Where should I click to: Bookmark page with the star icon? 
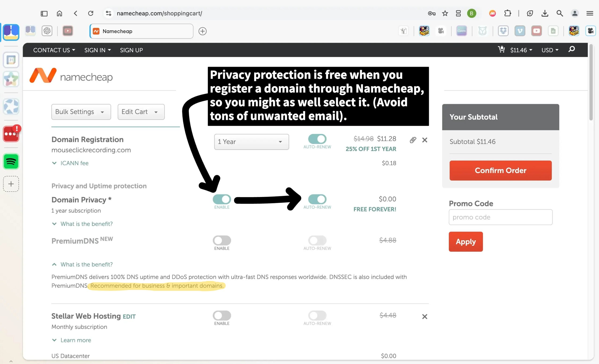click(x=445, y=13)
